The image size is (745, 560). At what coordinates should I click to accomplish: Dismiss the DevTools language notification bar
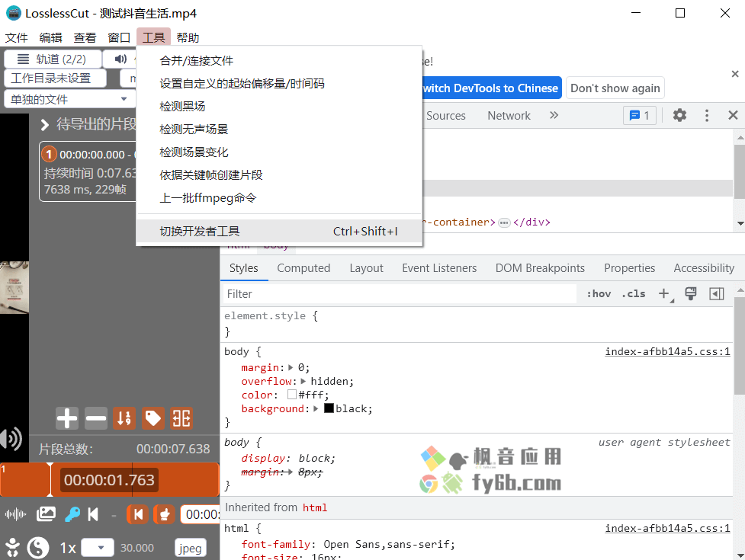tap(735, 74)
